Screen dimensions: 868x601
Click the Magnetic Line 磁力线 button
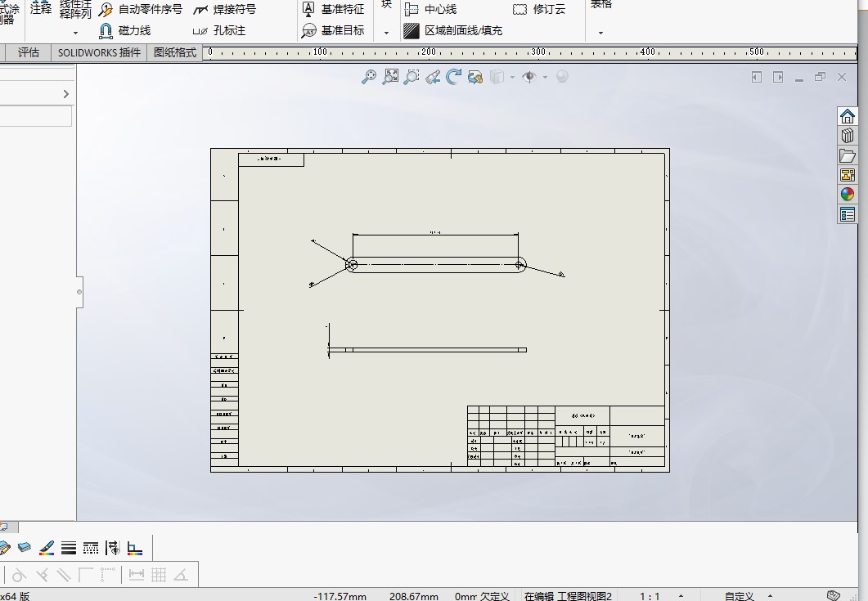(x=125, y=30)
